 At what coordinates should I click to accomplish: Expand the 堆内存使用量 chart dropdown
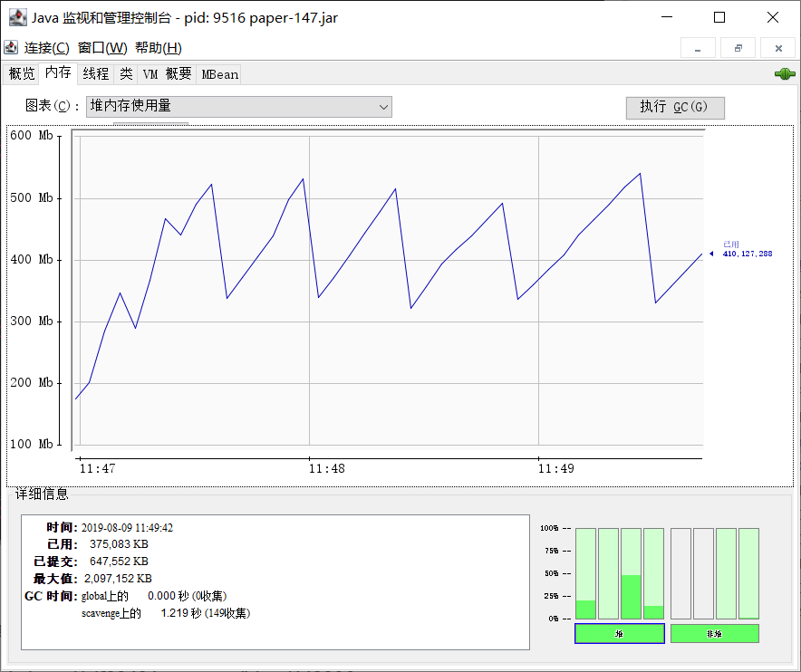pos(238,107)
